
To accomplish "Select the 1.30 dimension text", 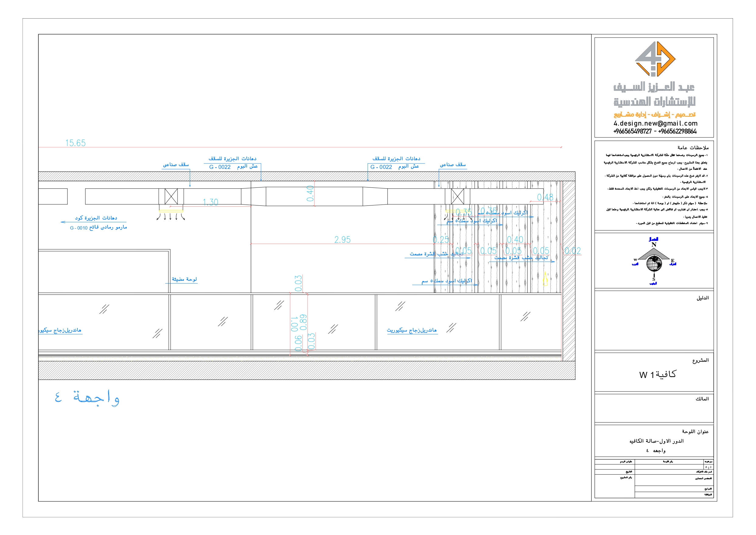I will coord(210,202).
